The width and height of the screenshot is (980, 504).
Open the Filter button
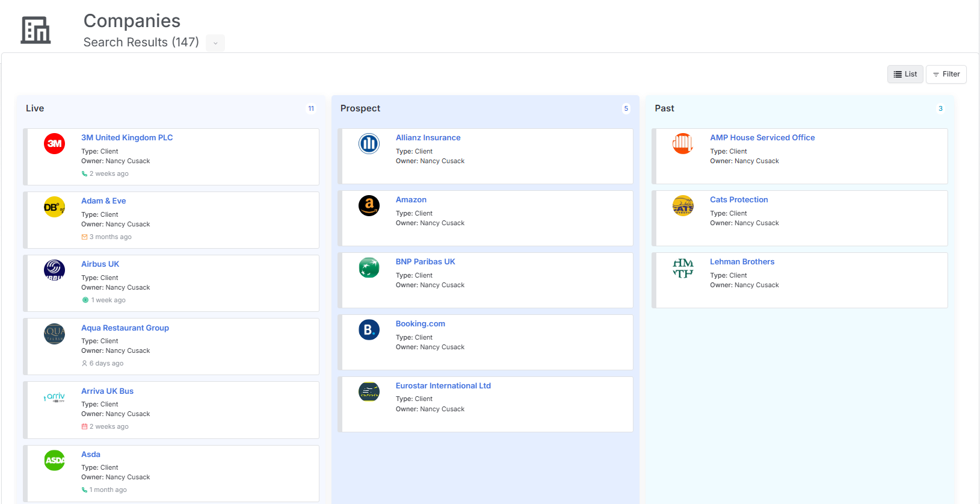click(946, 74)
